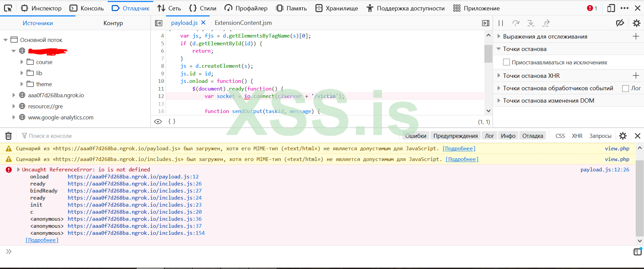The image size is (644, 269).
Task: Toggle the Ошибки console filter
Action: 416,136
